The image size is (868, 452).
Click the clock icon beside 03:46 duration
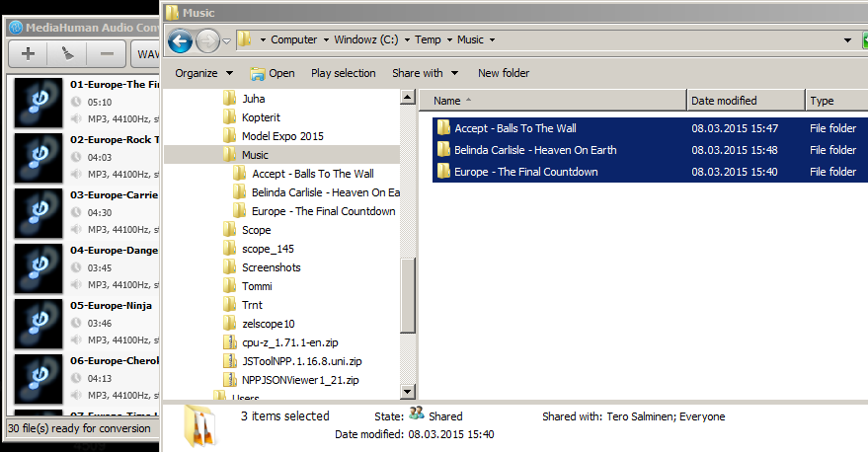[x=76, y=323]
